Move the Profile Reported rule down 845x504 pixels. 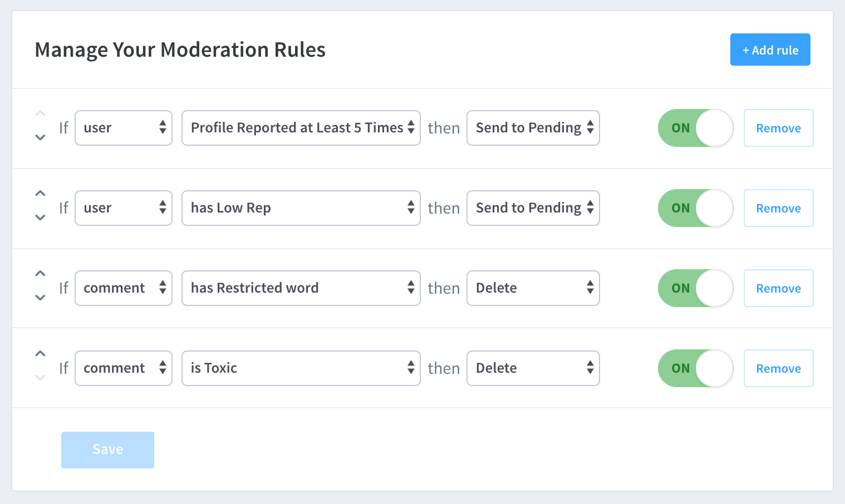40,137
